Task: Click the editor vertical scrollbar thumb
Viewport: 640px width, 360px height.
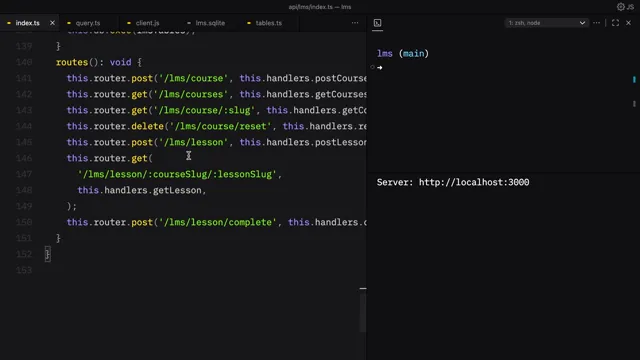Action: (362, 313)
